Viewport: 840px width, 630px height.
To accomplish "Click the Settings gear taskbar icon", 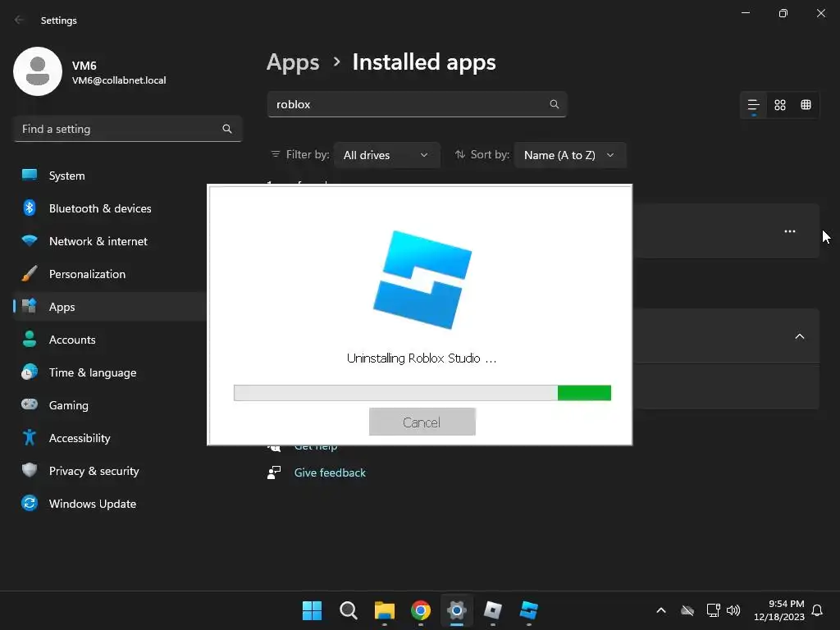I will click(457, 610).
